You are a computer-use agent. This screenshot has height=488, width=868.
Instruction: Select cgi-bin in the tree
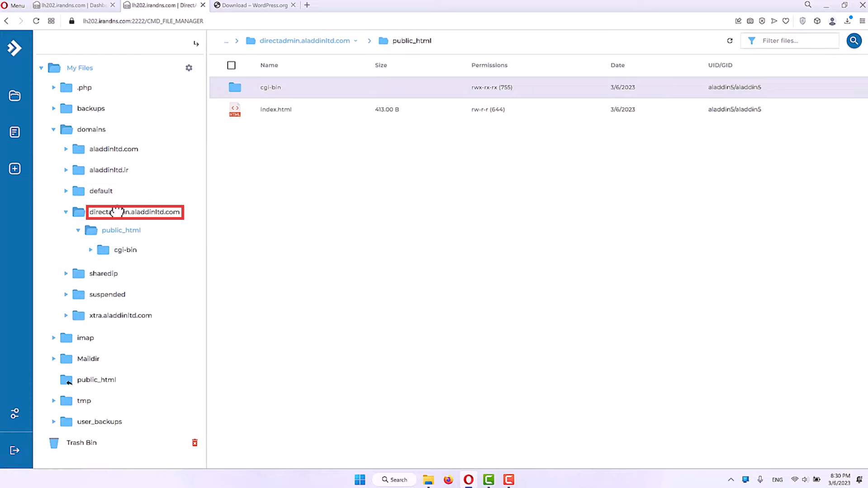tap(125, 250)
